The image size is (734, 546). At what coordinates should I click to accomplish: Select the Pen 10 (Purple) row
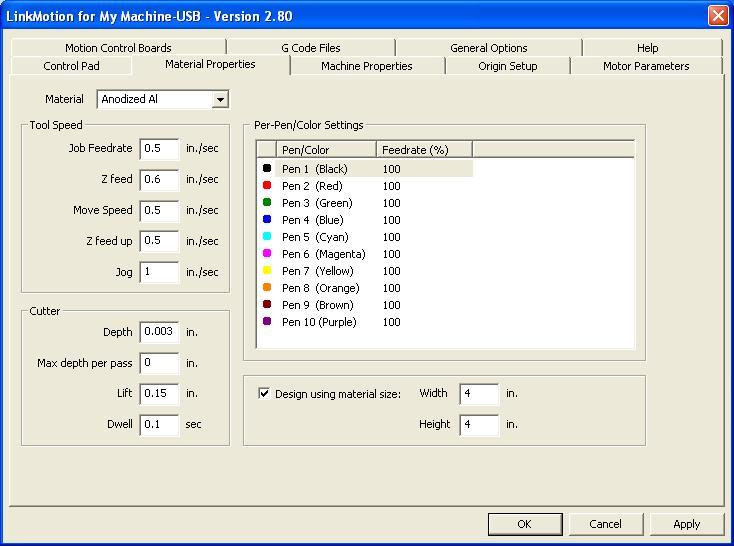click(x=365, y=322)
